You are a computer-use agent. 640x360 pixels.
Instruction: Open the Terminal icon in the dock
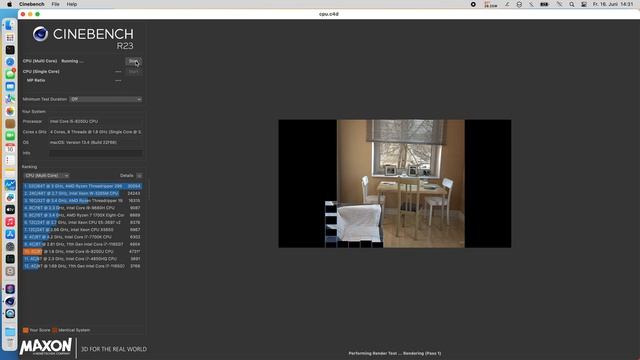10,50
